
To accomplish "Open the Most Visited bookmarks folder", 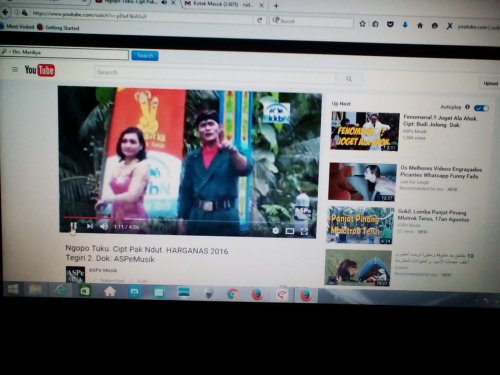I will [17, 26].
